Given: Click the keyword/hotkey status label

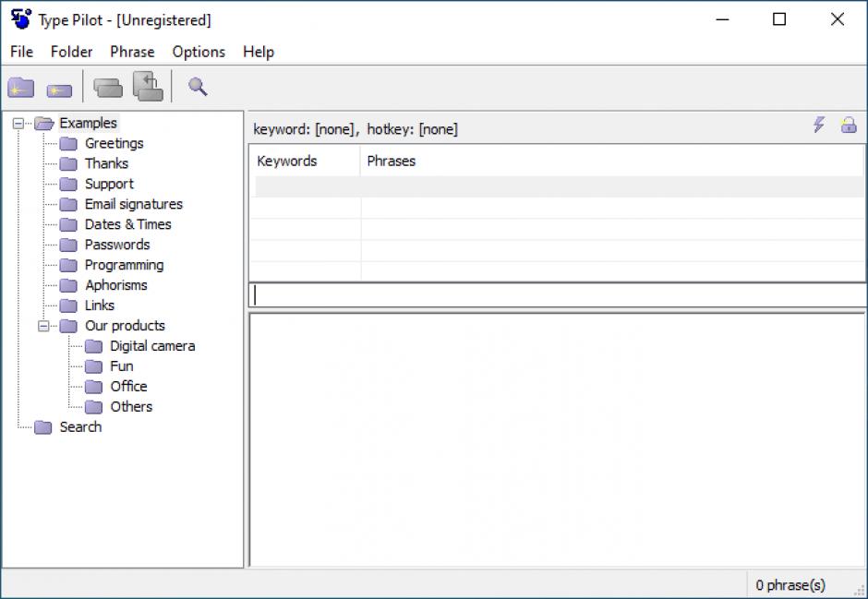Looking at the screenshot, I should tap(356, 129).
